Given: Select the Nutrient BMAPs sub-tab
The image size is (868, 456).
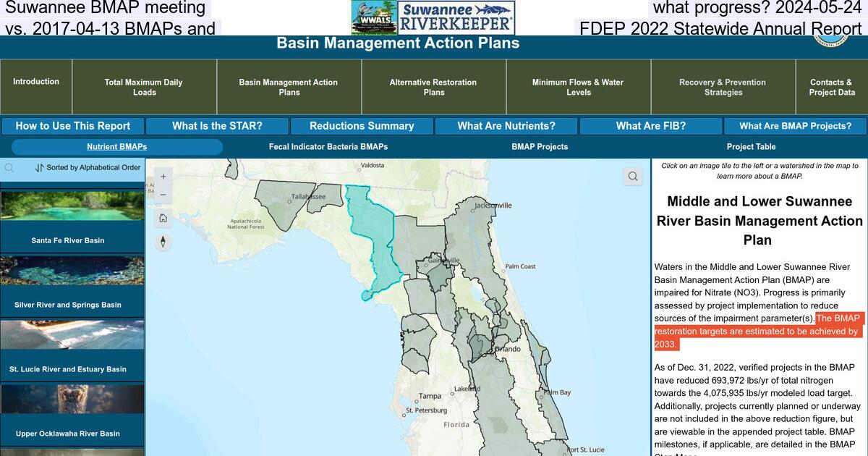Looking at the screenshot, I should pyautogui.click(x=117, y=147).
